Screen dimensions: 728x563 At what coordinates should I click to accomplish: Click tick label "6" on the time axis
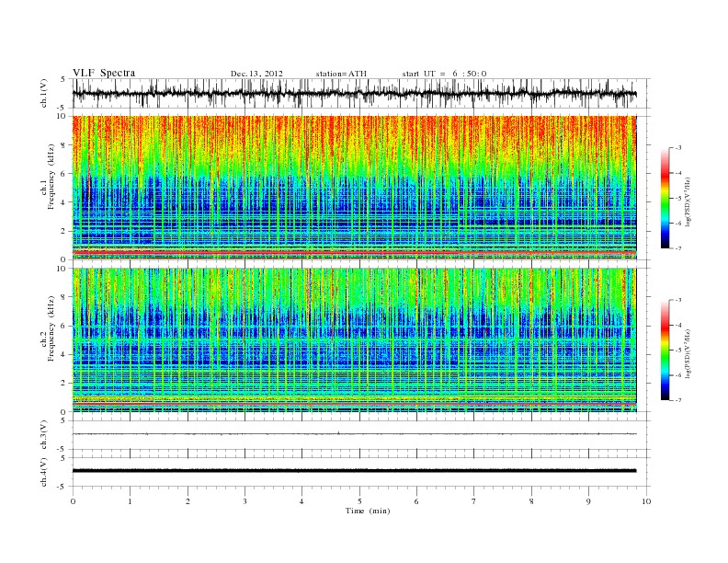click(x=416, y=501)
